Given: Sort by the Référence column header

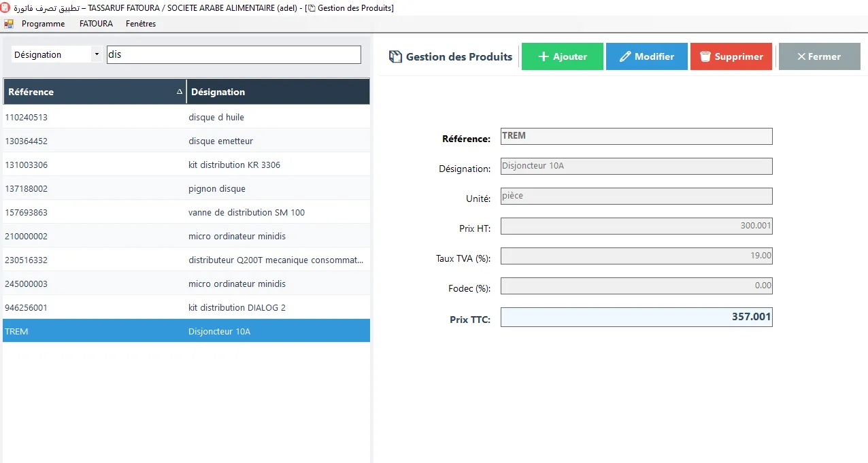Looking at the screenshot, I should (x=95, y=92).
